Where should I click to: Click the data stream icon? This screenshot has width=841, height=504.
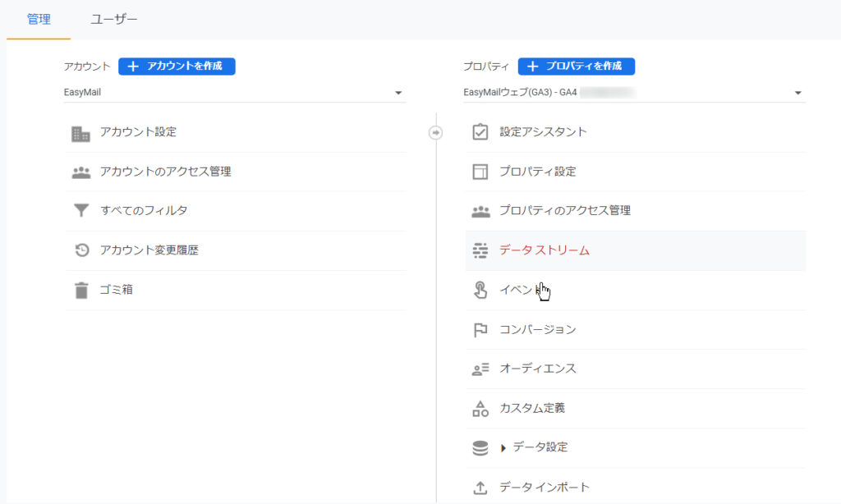point(480,250)
